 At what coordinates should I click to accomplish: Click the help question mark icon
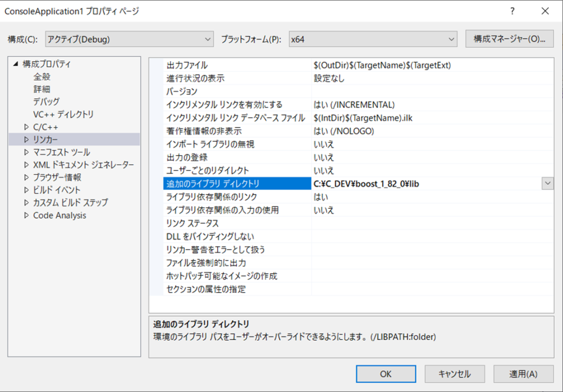(x=512, y=11)
